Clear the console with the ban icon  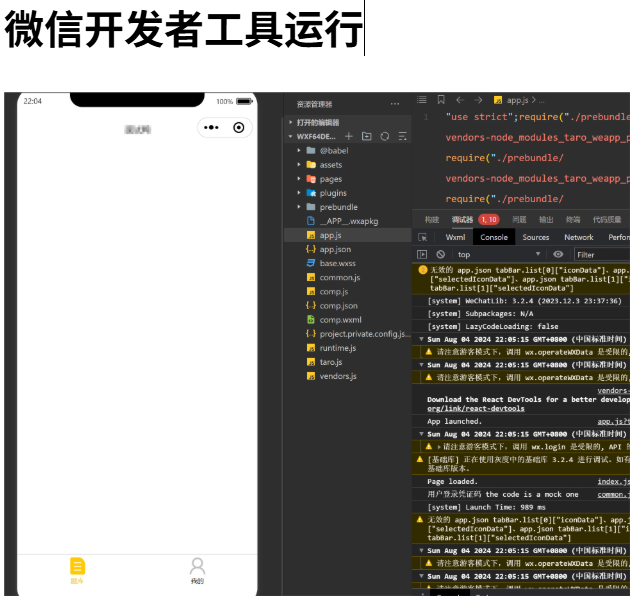[440, 255]
